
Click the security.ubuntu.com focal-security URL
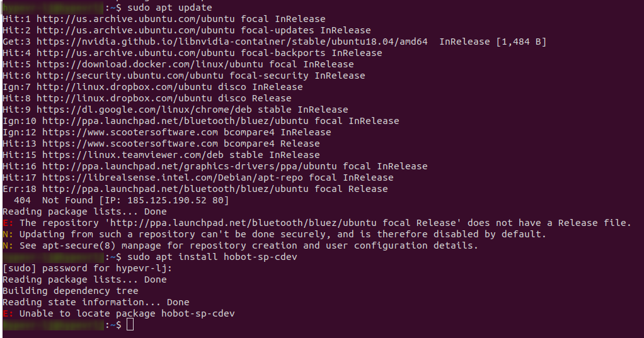130,76
